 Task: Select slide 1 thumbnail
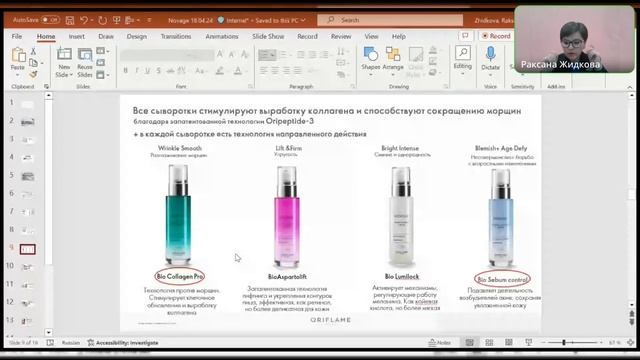[27, 104]
